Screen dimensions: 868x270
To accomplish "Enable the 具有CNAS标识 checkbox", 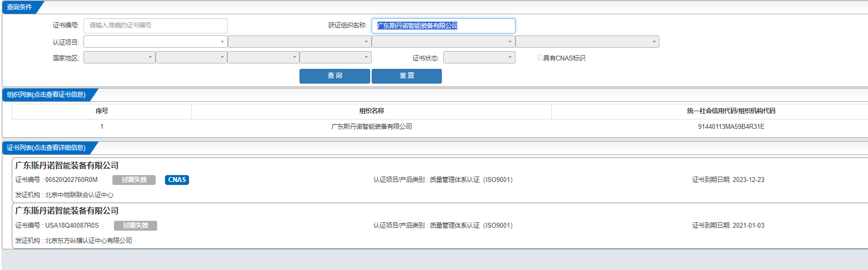I will click(540, 58).
